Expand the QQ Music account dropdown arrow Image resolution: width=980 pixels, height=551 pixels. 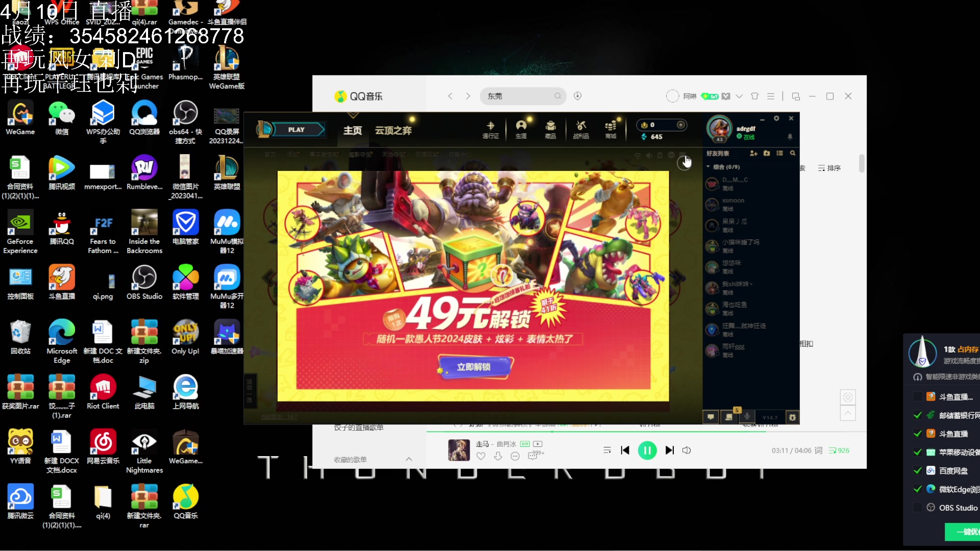click(x=739, y=96)
